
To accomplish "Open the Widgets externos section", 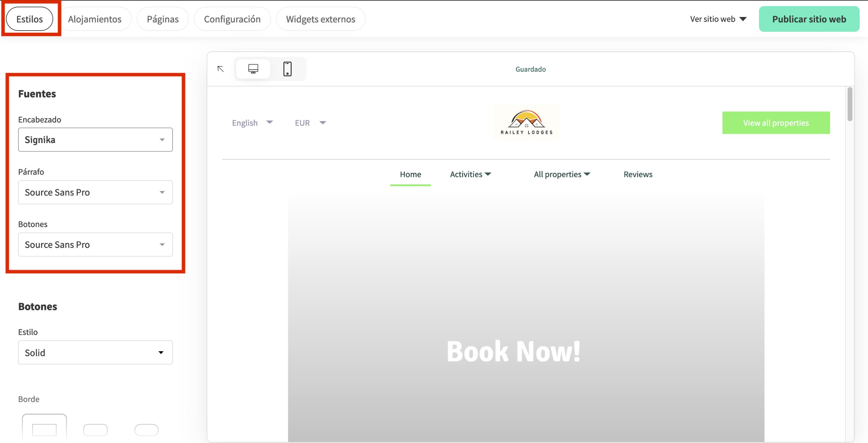I will pyautogui.click(x=320, y=19).
